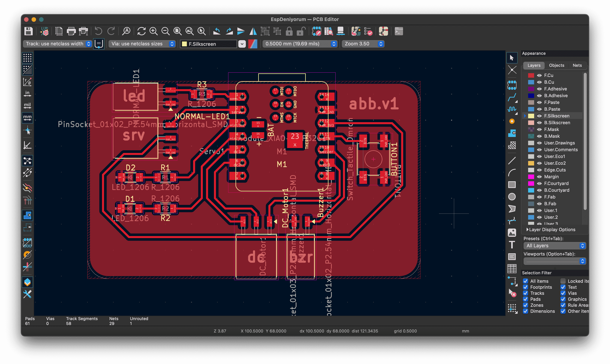The image size is (610, 364).
Task: Print the board with the printer icon
Action: [x=71, y=31]
